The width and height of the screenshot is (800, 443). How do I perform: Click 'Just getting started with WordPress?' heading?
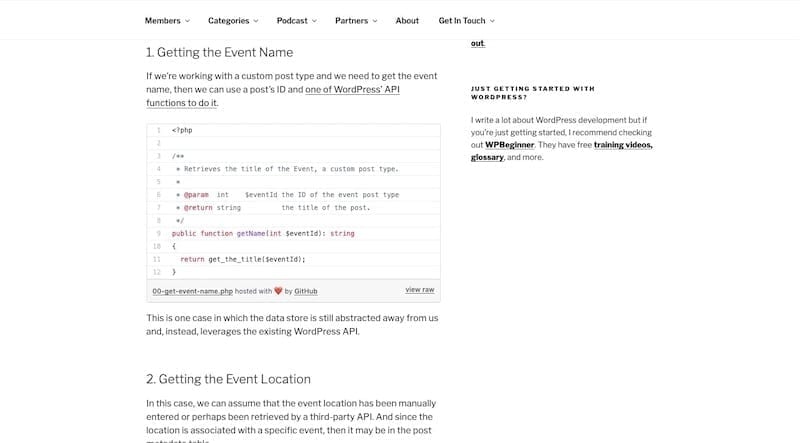pyautogui.click(x=533, y=93)
